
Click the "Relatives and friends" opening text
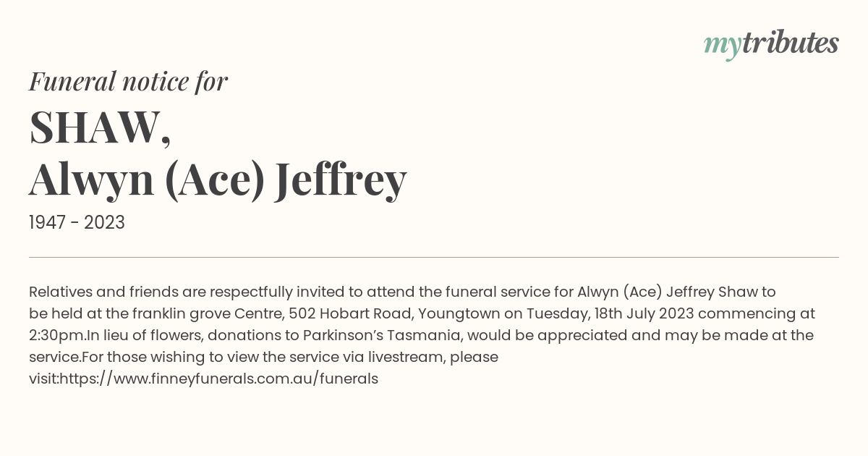pyautogui.click(x=103, y=292)
